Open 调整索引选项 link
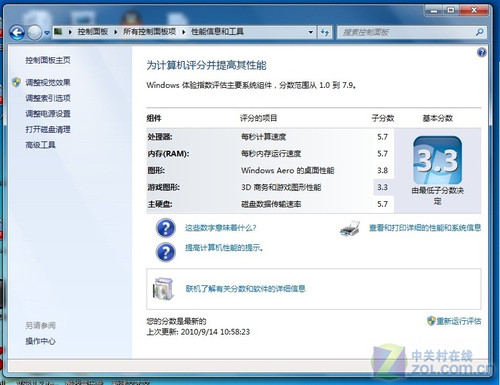The height and width of the screenshot is (385, 500). click(48, 98)
